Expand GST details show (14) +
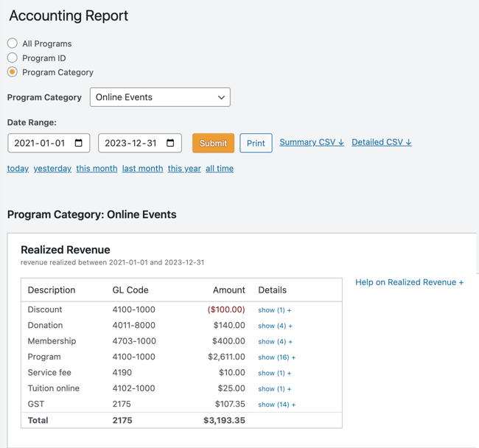 coord(276,405)
